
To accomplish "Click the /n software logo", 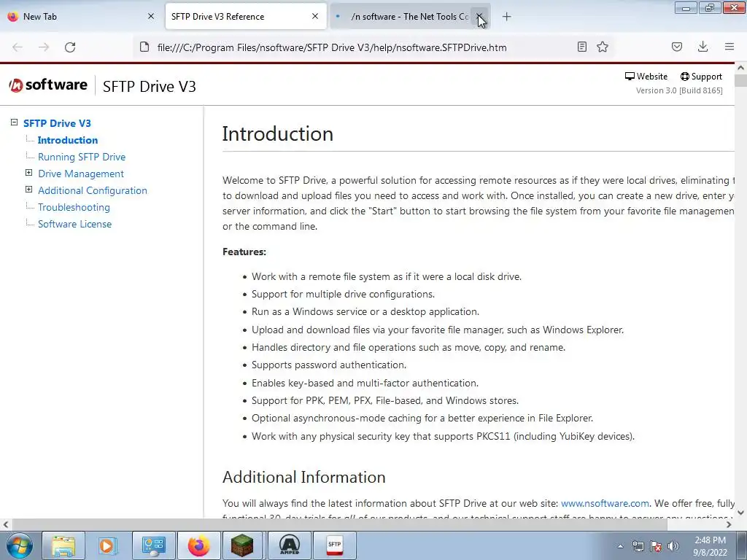I will click(x=48, y=85).
